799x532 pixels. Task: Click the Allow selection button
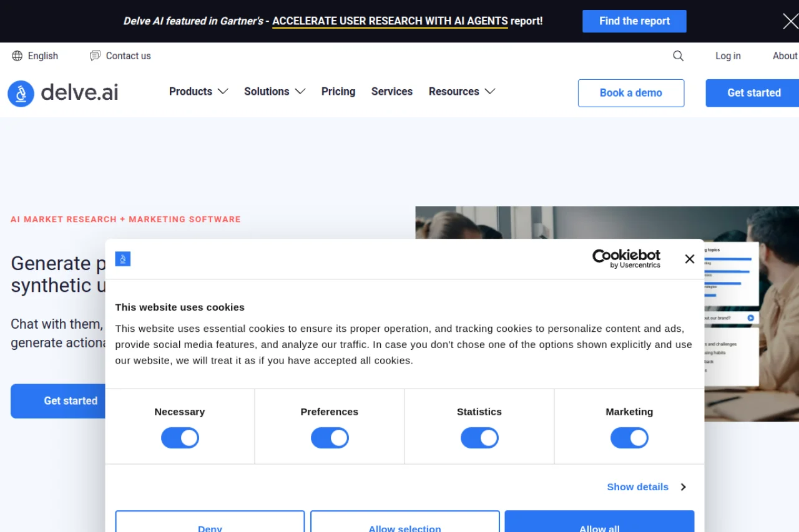(404, 521)
